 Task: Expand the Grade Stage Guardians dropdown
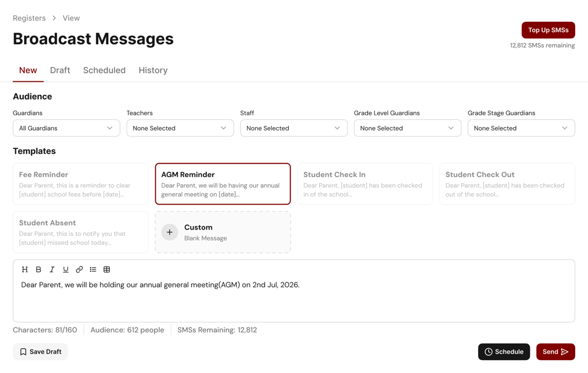(x=521, y=128)
